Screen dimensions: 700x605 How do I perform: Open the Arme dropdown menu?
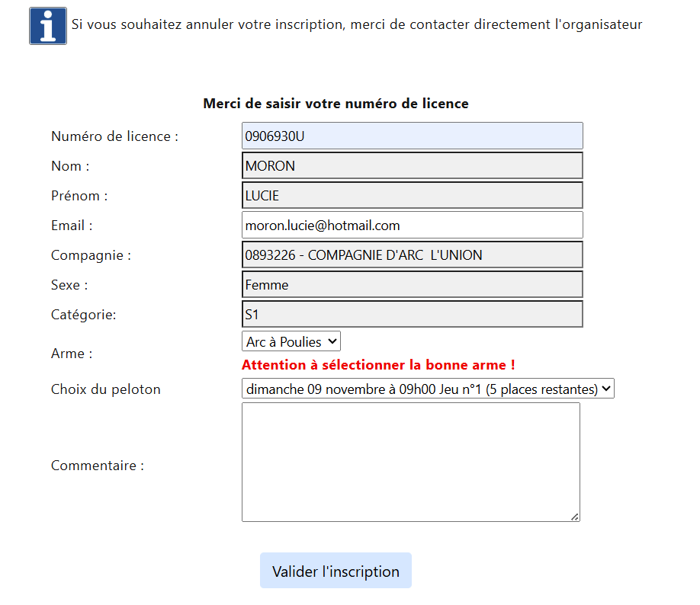[291, 341]
